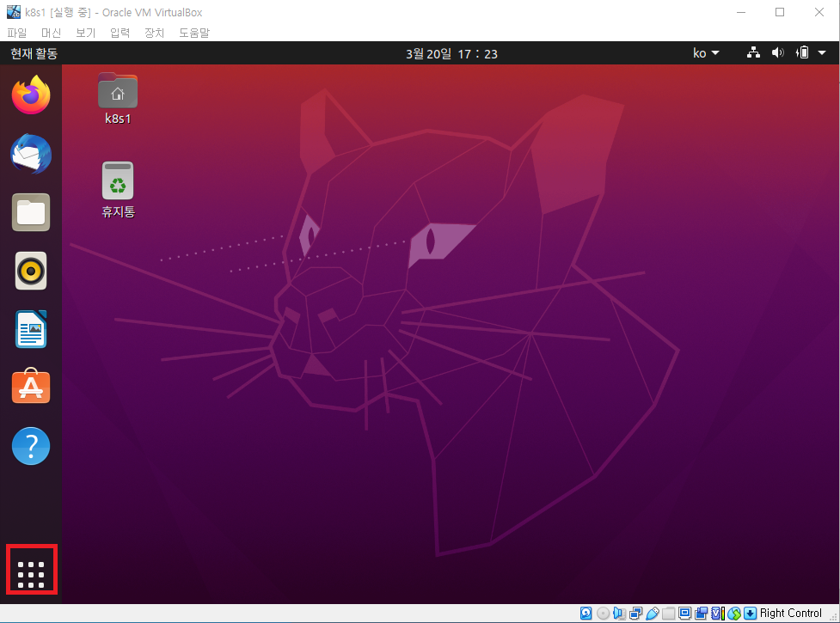Minimize the VirtualBox window
The image size is (840, 623).
point(741,12)
